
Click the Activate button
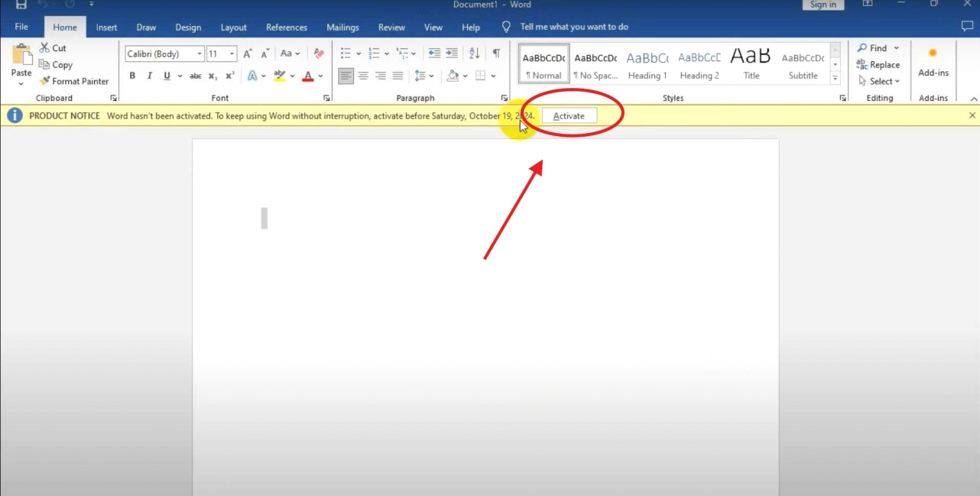(569, 115)
